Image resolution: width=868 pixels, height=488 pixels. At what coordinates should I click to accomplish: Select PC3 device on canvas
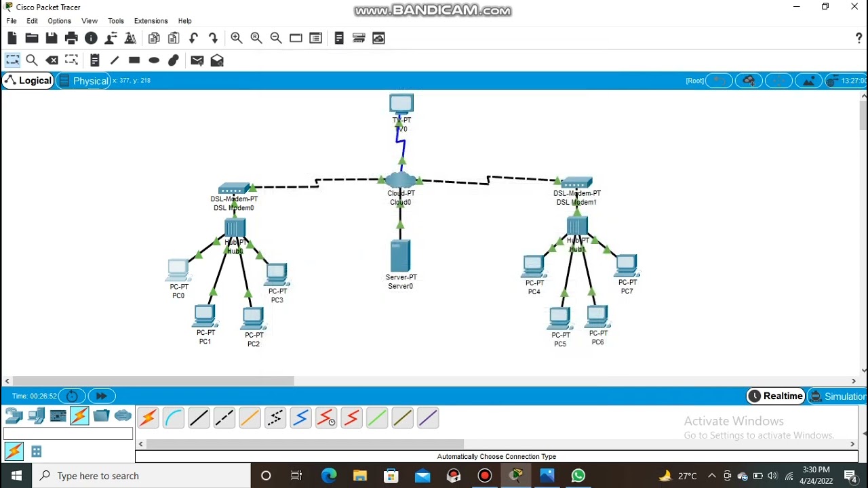(x=277, y=274)
